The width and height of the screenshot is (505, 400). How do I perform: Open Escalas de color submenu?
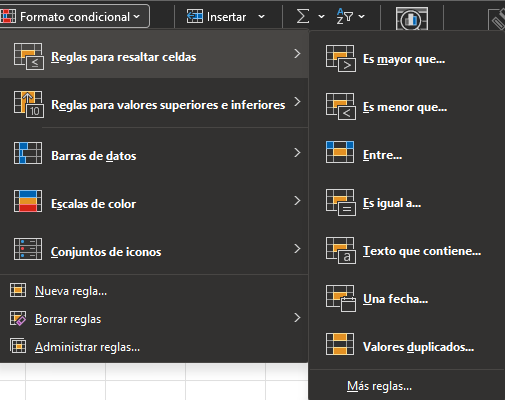pyautogui.click(x=154, y=201)
